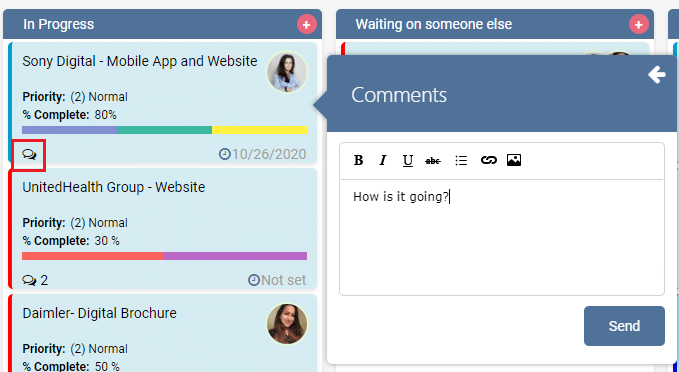Image resolution: width=679 pixels, height=372 pixels.
Task: Click the 10/26/2020 due date
Action: [269, 154]
